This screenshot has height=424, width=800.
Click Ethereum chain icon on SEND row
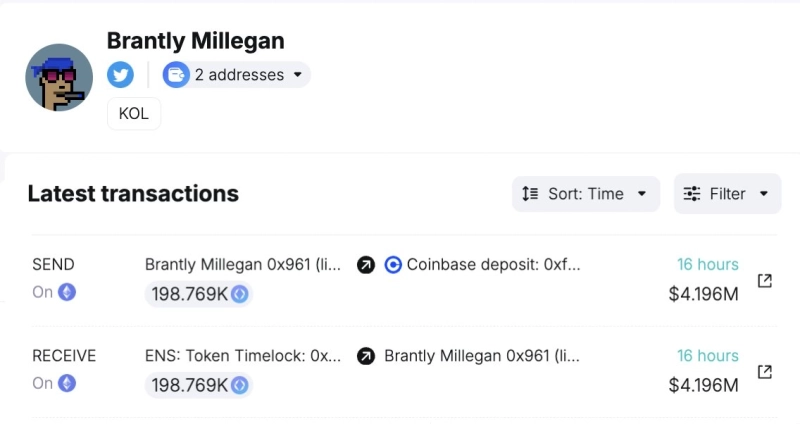click(68, 293)
